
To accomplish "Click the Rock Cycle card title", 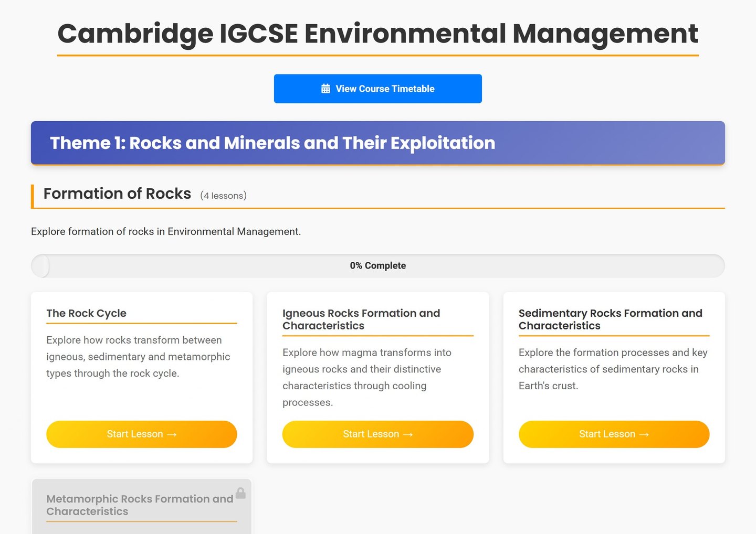I will click(x=87, y=313).
